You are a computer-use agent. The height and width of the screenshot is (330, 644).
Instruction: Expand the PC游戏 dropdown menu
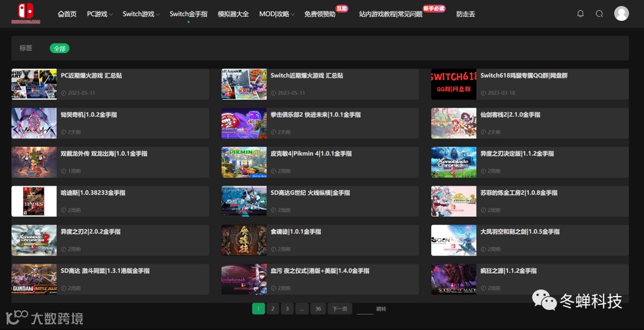100,14
